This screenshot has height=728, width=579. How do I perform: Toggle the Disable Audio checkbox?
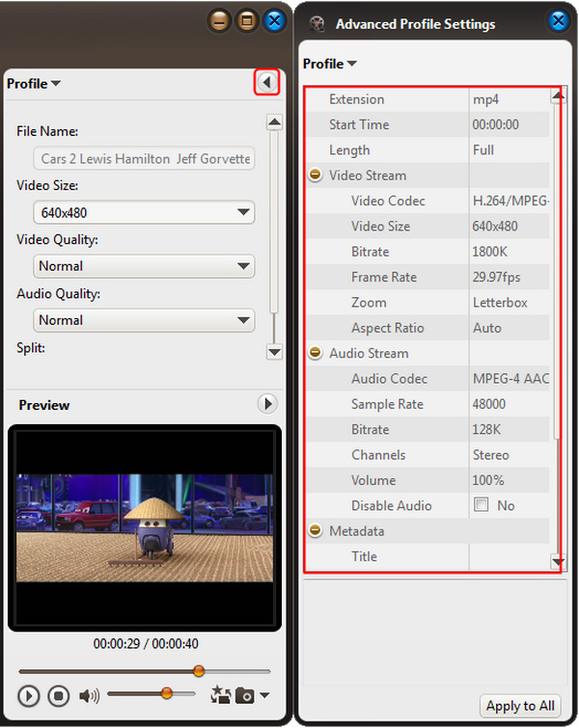pos(481,504)
